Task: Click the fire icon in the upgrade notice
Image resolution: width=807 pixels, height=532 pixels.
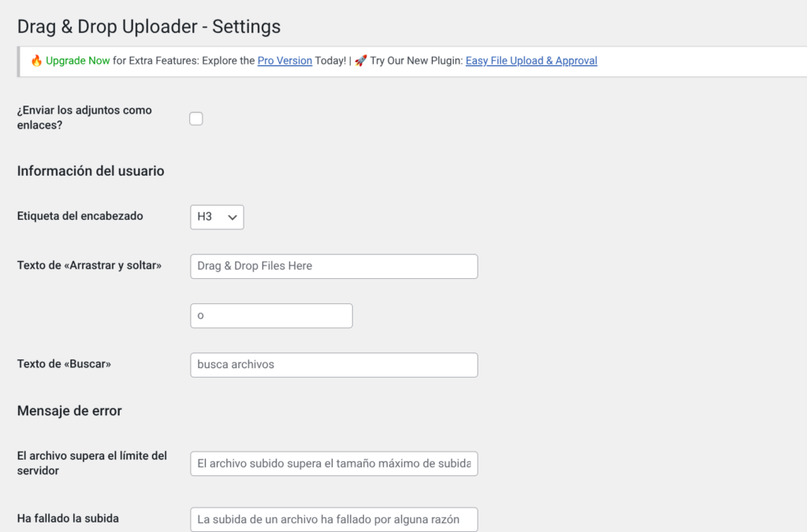Action: point(36,61)
